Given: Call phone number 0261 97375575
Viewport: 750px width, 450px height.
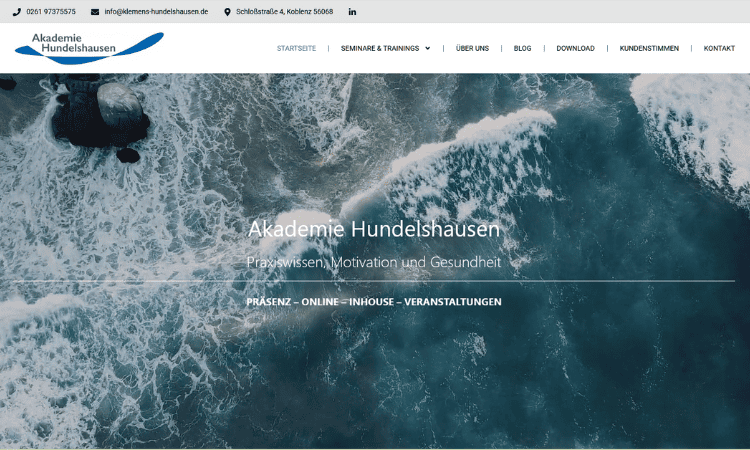Looking at the screenshot, I should click(51, 12).
